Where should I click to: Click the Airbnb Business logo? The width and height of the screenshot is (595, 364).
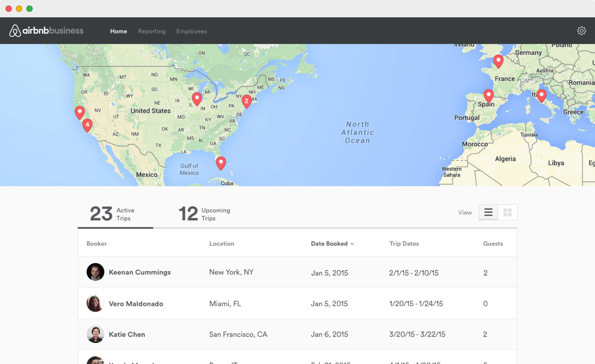46,31
